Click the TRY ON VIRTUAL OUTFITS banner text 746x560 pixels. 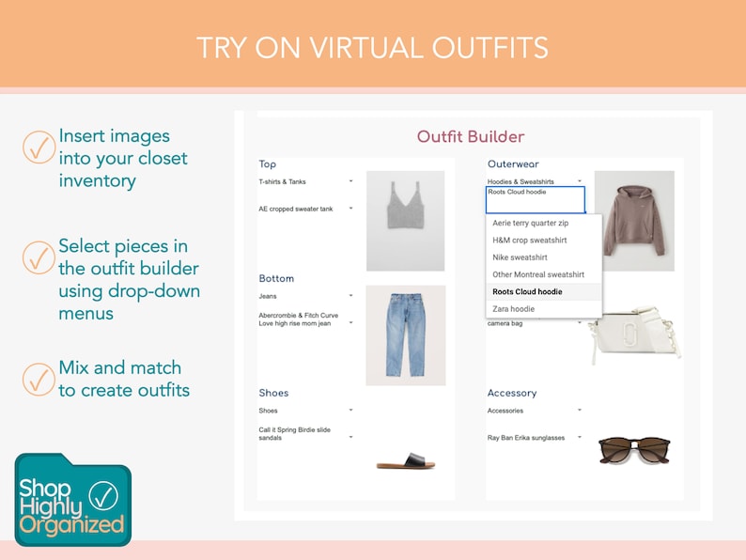pos(372,48)
